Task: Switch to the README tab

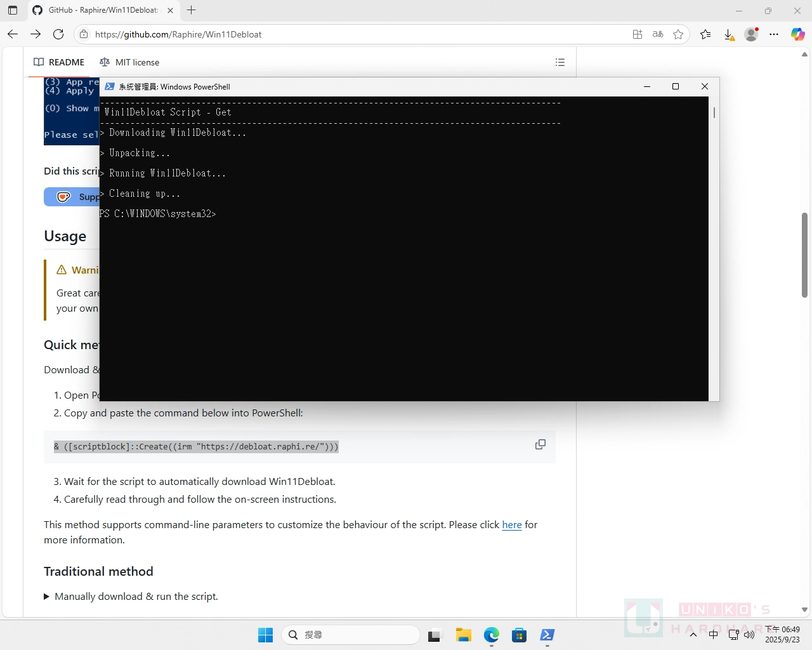Action: (59, 62)
